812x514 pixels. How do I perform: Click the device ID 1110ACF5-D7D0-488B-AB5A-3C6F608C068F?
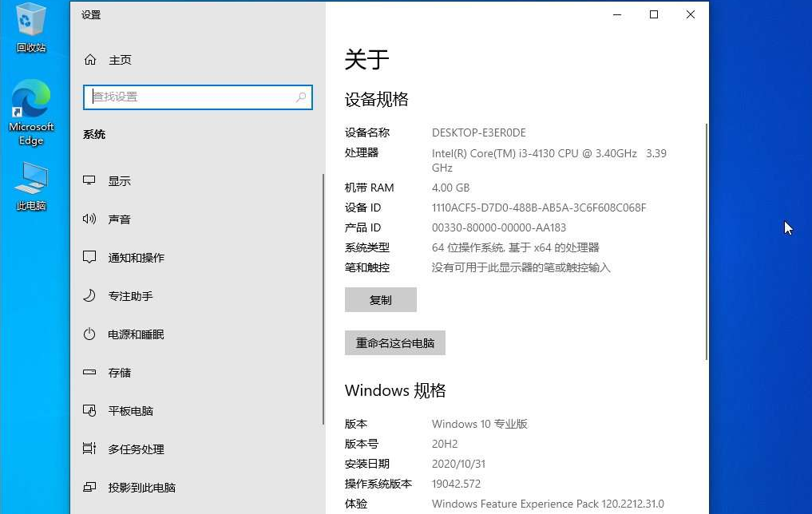tap(539, 208)
